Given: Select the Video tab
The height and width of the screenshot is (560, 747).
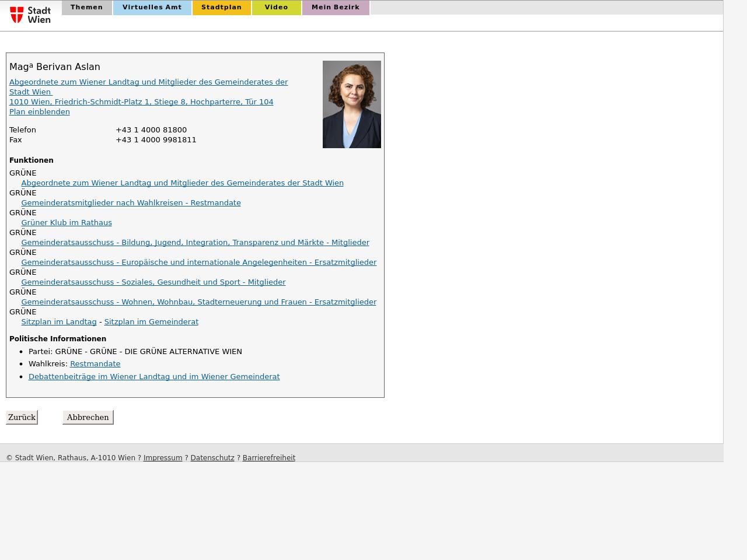Looking at the screenshot, I should tap(276, 8).
